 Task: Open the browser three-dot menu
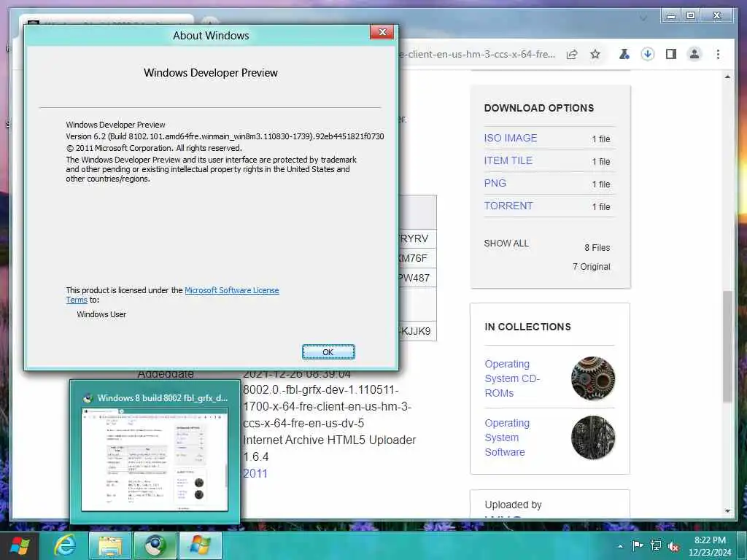[x=718, y=54]
